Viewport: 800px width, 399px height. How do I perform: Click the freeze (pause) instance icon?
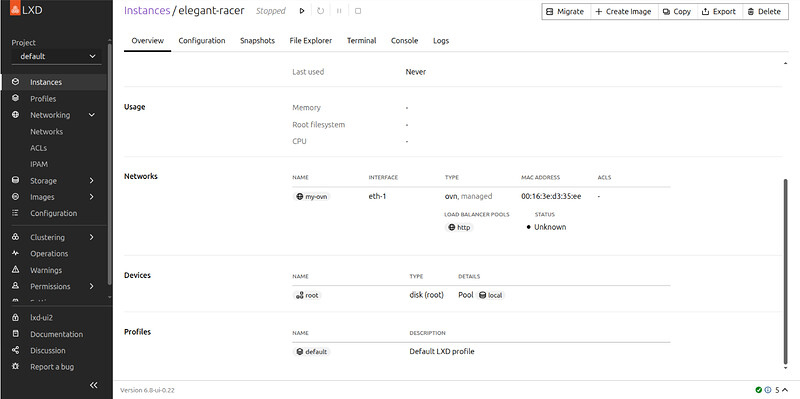(x=339, y=11)
